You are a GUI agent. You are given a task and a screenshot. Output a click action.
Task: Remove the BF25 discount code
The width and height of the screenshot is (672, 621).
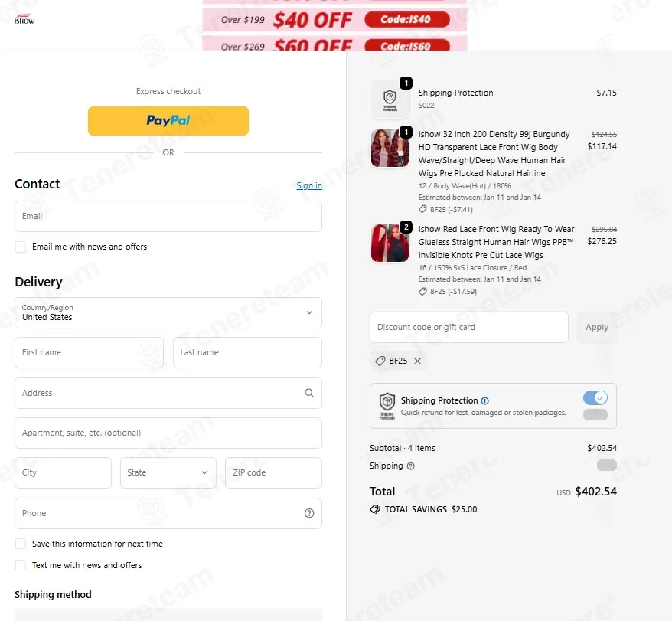coord(417,361)
